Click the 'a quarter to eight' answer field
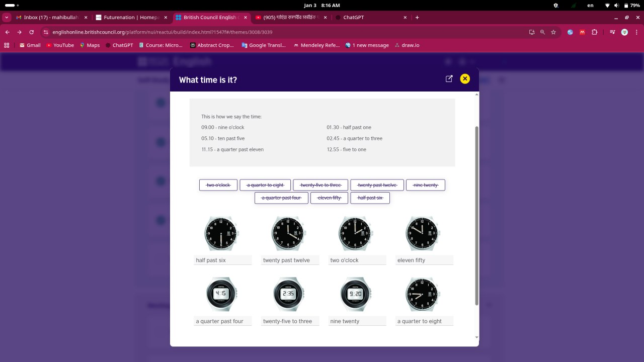 424,321
